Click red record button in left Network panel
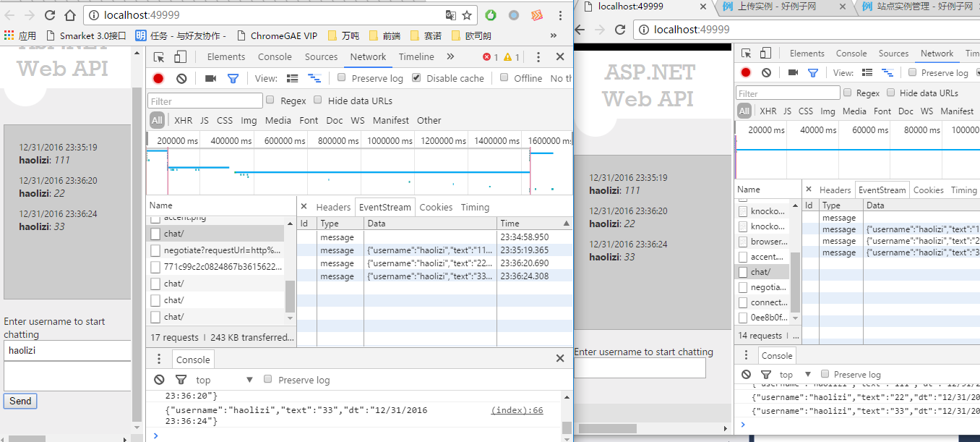The width and height of the screenshot is (980, 442). (158, 78)
